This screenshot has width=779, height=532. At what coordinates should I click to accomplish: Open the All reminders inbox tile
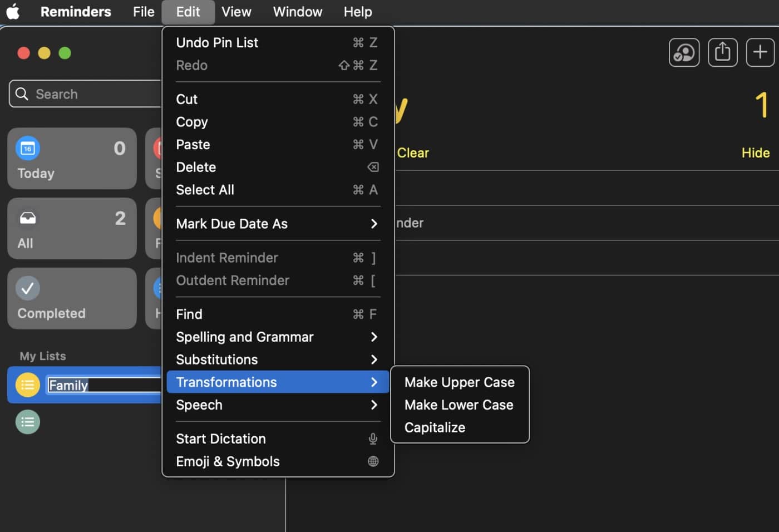click(72, 228)
